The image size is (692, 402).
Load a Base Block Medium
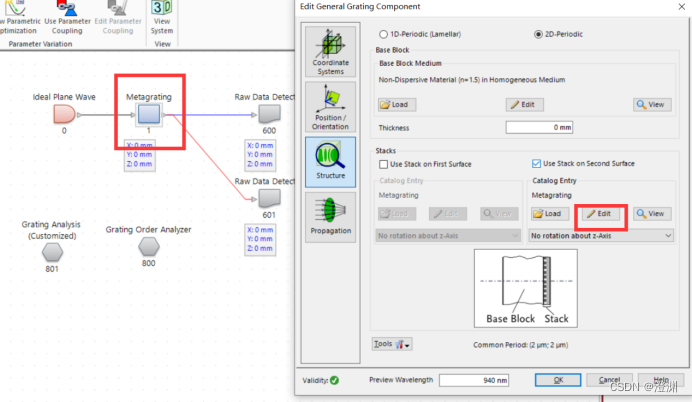(x=397, y=105)
